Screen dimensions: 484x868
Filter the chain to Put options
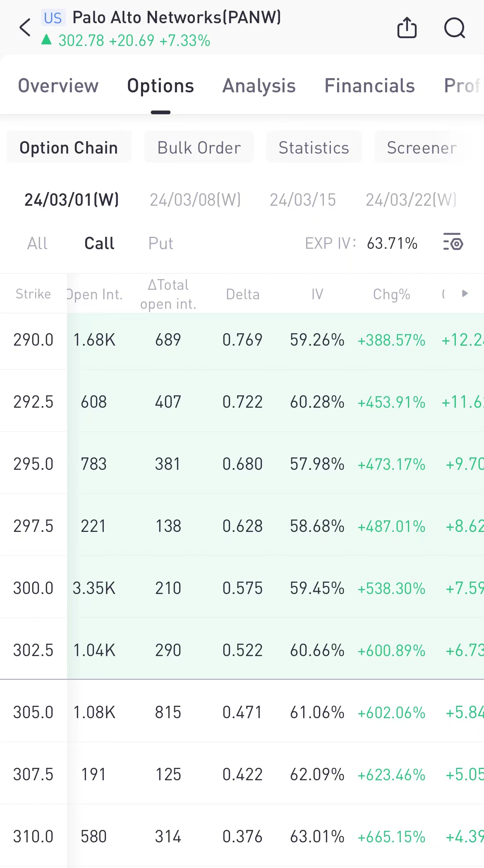161,243
